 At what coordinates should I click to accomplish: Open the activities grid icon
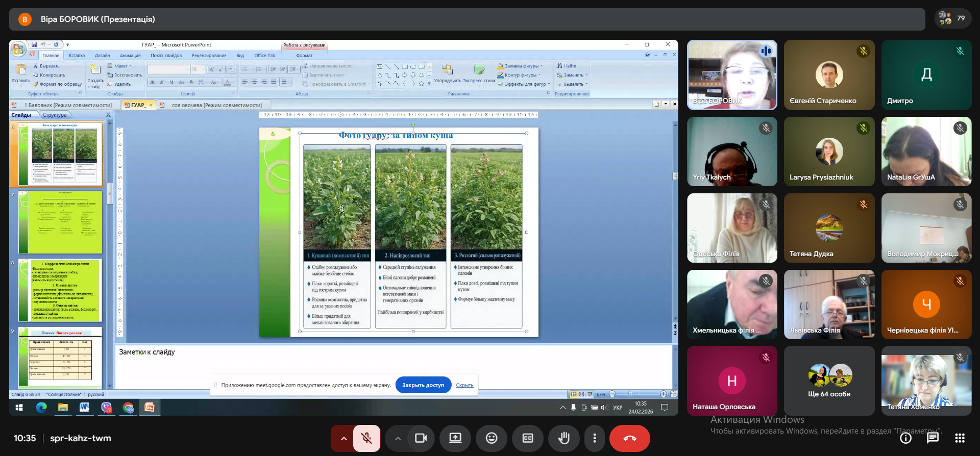point(960,438)
